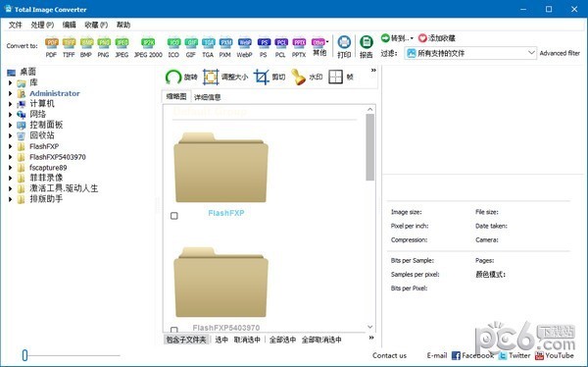588x367 pixels.
Task: Select the 剪切 crop tool
Action: [269, 77]
